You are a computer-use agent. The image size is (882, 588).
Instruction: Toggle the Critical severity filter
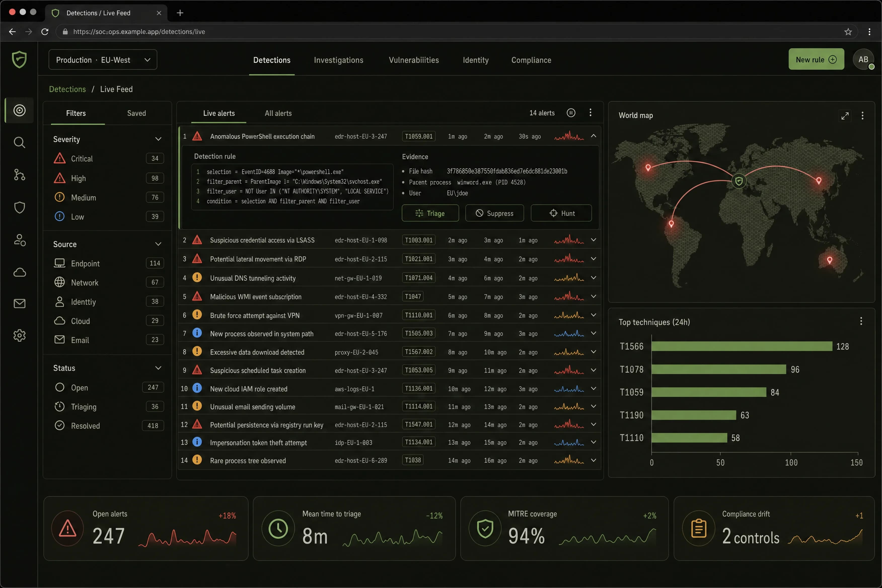click(x=108, y=159)
